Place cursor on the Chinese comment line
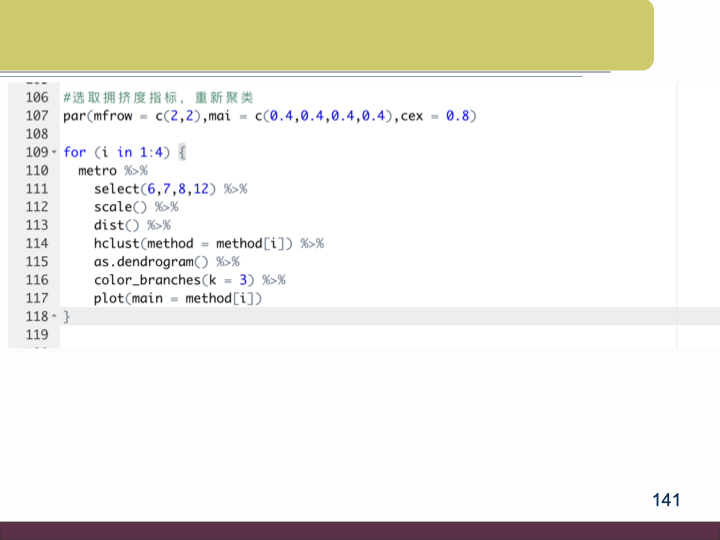 tap(158, 98)
